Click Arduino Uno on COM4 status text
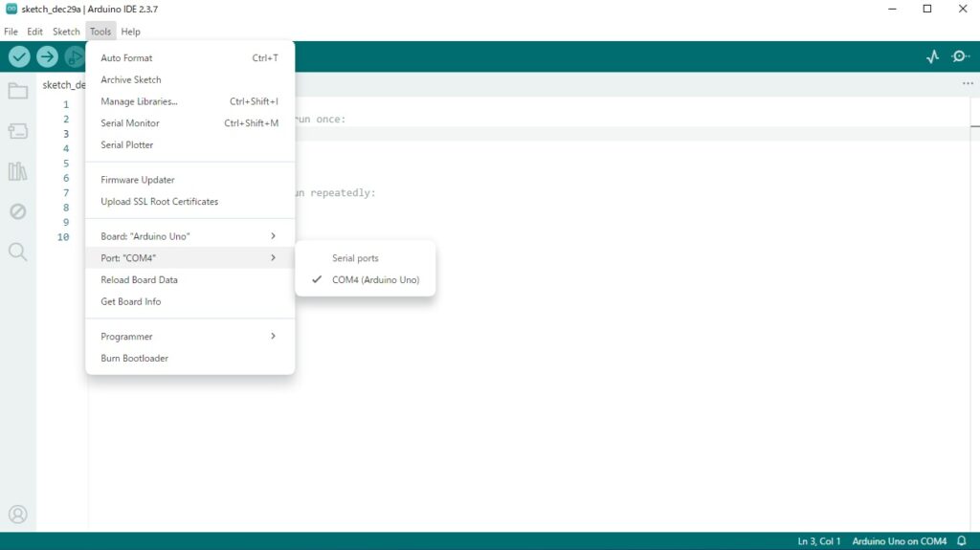The image size is (980, 550). click(x=899, y=541)
